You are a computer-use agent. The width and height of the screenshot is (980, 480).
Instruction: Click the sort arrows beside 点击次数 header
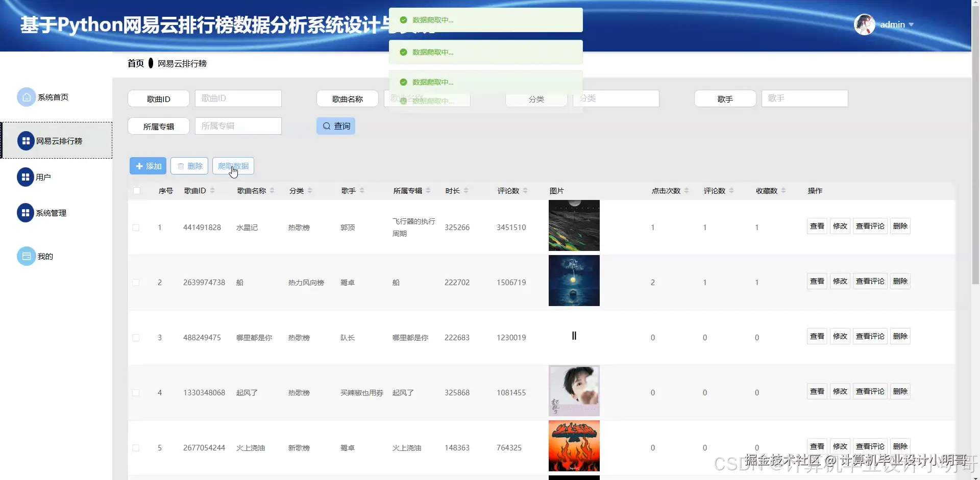point(687,191)
